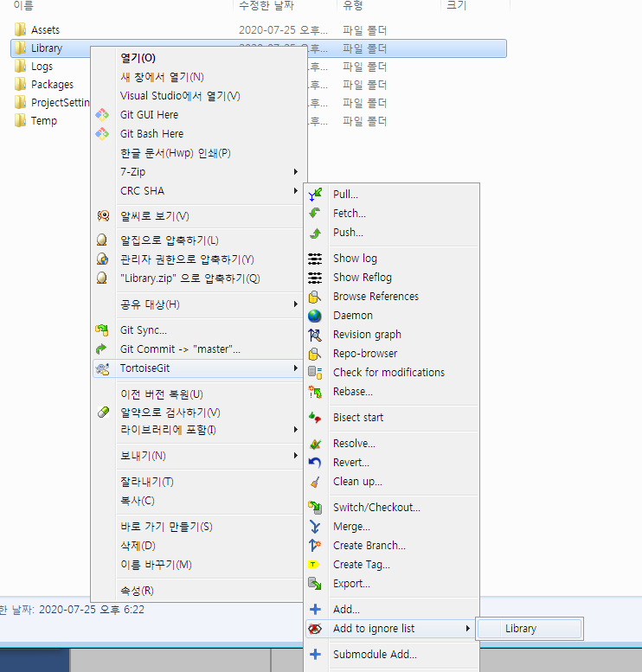
Task: Sort by the 수정한 날짜 column header
Action: coord(266,5)
